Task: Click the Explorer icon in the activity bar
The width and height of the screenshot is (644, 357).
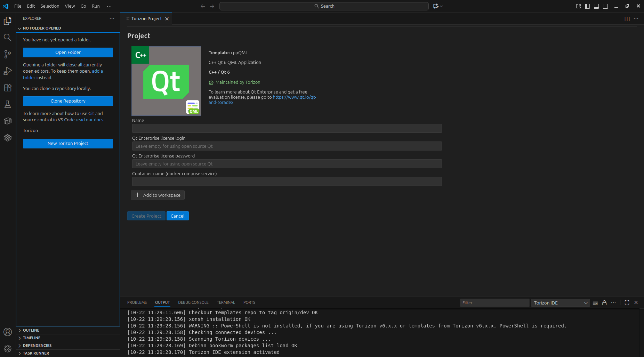Action: (8, 21)
